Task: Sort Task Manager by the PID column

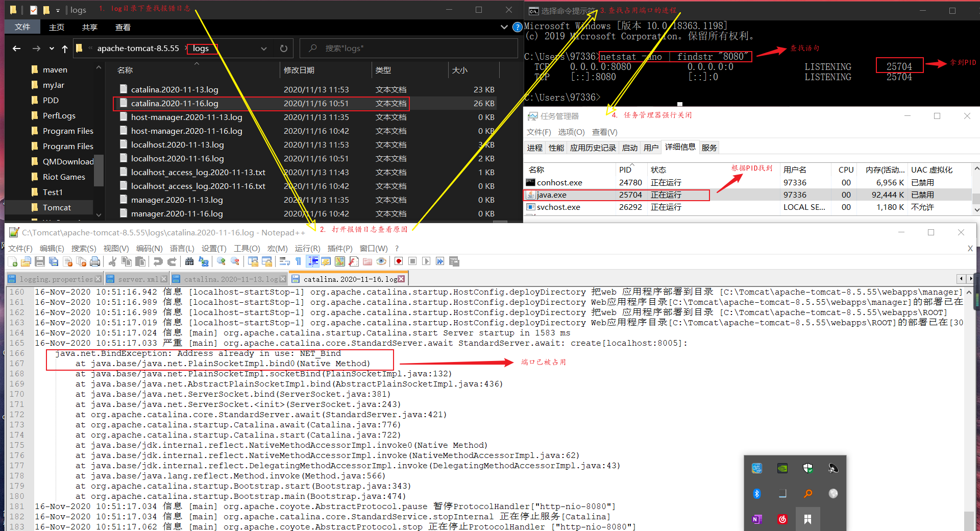Action: point(631,170)
